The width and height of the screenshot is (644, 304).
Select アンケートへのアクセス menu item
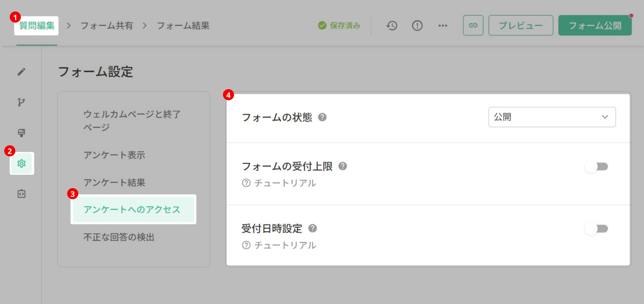(x=134, y=209)
